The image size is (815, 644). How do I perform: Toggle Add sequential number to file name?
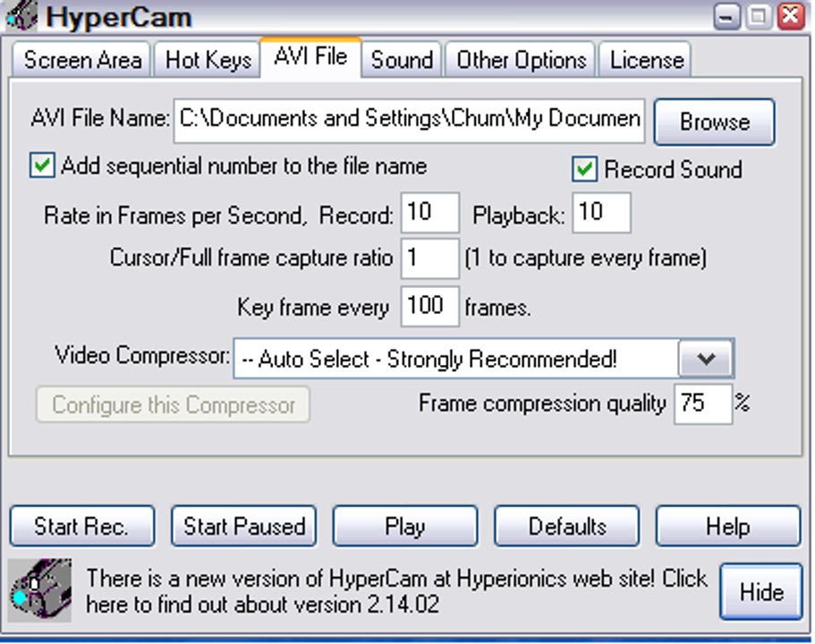point(42,165)
